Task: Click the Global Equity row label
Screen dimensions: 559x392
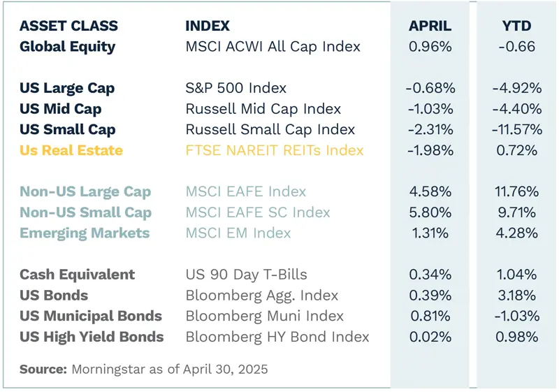Action: pyautogui.click(x=67, y=48)
